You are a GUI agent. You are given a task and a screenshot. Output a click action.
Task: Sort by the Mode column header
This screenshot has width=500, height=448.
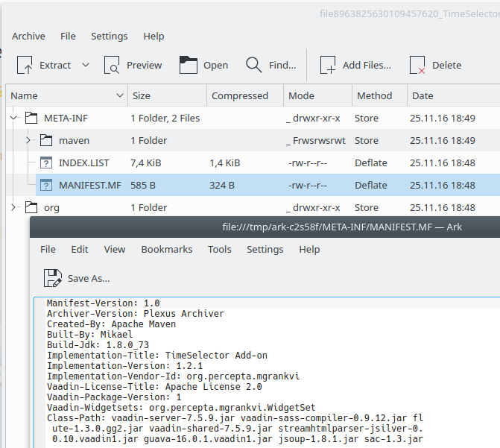(318, 95)
